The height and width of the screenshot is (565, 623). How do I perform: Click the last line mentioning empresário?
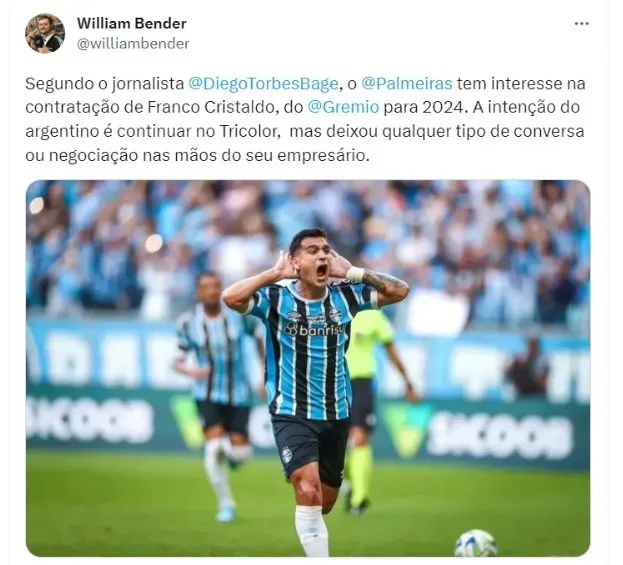pyautogui.click(x=197, y=155)
